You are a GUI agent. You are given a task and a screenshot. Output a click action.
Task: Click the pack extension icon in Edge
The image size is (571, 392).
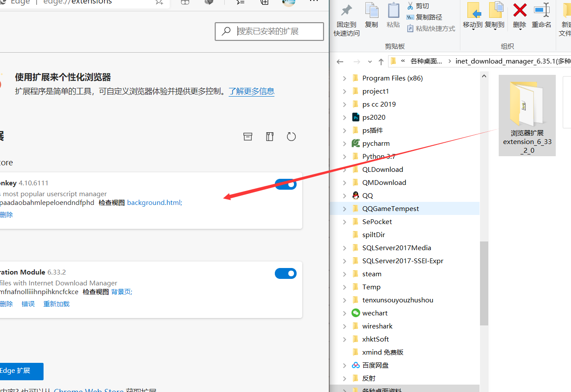(270, 137)
